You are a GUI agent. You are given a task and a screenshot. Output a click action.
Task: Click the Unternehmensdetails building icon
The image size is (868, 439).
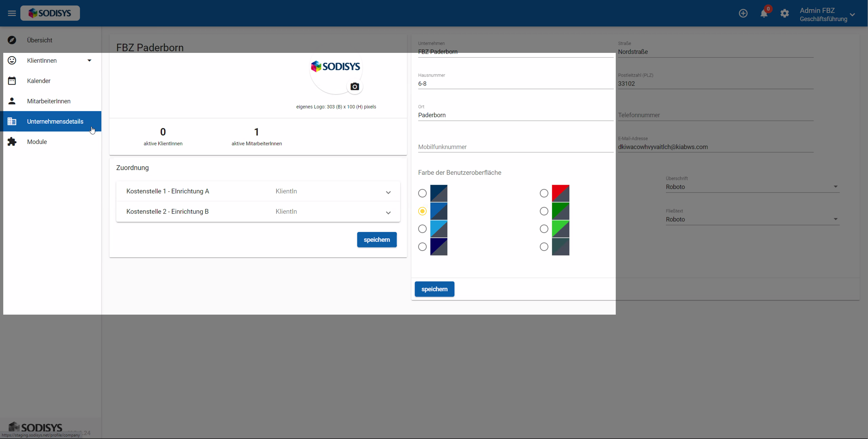point(12,121)
